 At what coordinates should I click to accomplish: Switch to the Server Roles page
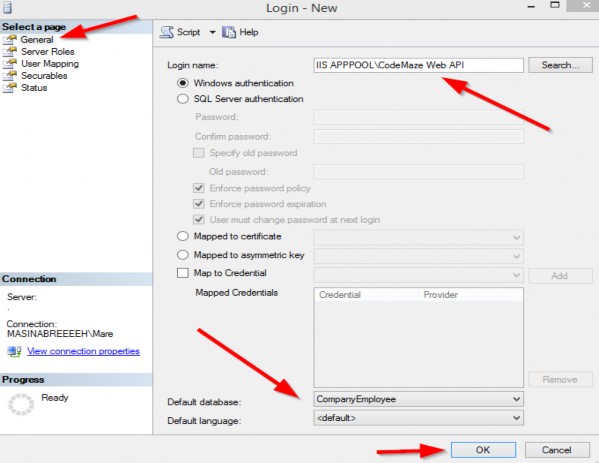[48, 51]
